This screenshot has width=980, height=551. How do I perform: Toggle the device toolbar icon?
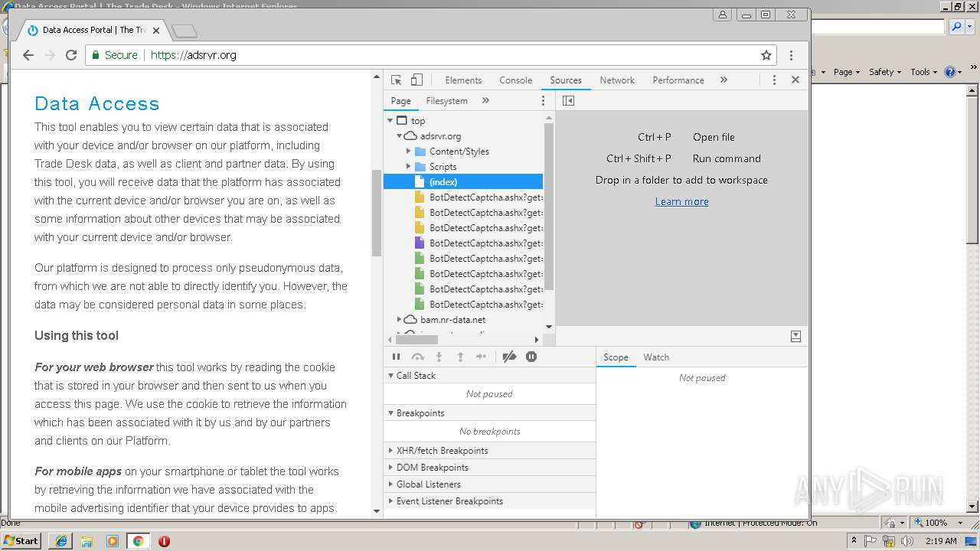416,80
